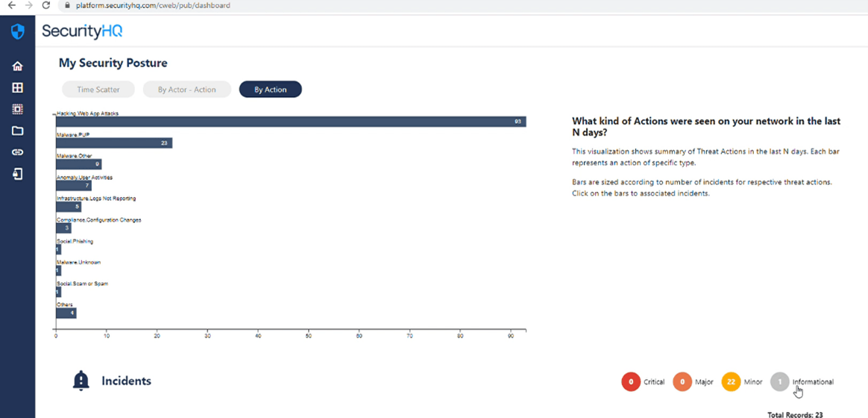Image resolution: width=868 pixels, height=418 pixels.
Task: Click the SecurityHQ shield logo icon
Action: click(17, 31)
